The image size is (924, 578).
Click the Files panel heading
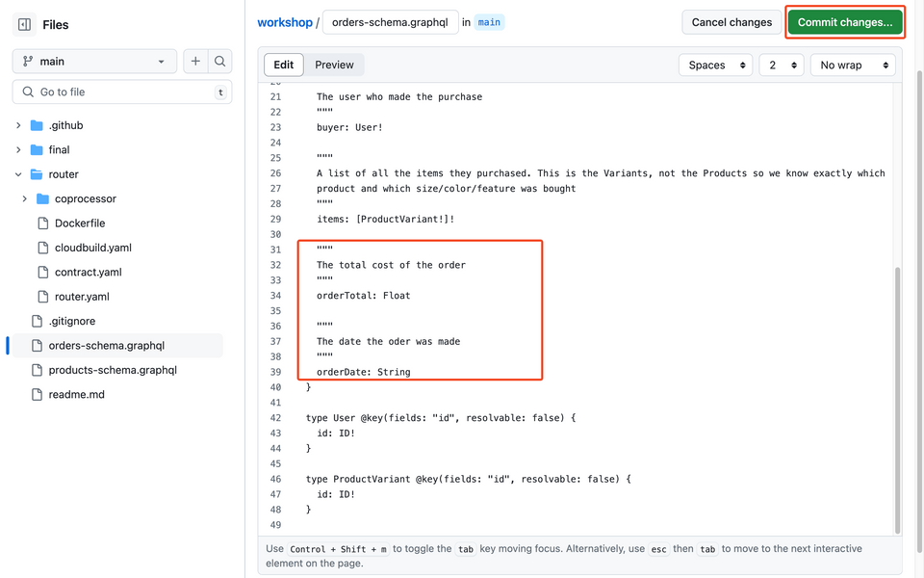(x=56, y=25)
